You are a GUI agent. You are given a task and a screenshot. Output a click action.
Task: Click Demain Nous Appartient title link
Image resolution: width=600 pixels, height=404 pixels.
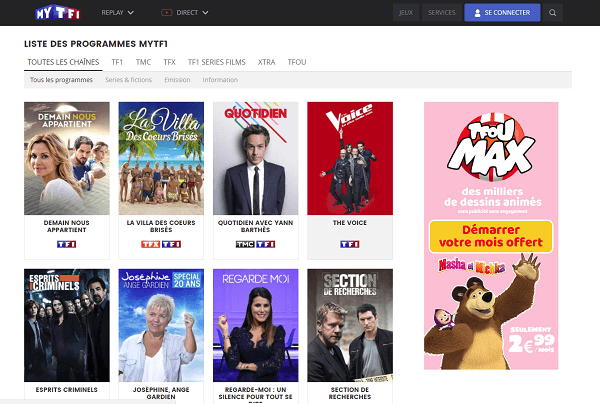(67, 226)
